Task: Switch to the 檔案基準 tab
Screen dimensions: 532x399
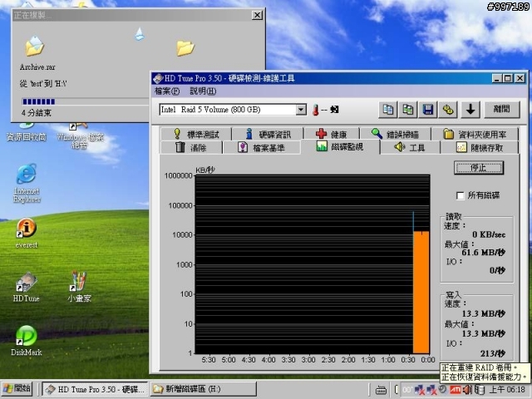Action: [x=261, y=148]
